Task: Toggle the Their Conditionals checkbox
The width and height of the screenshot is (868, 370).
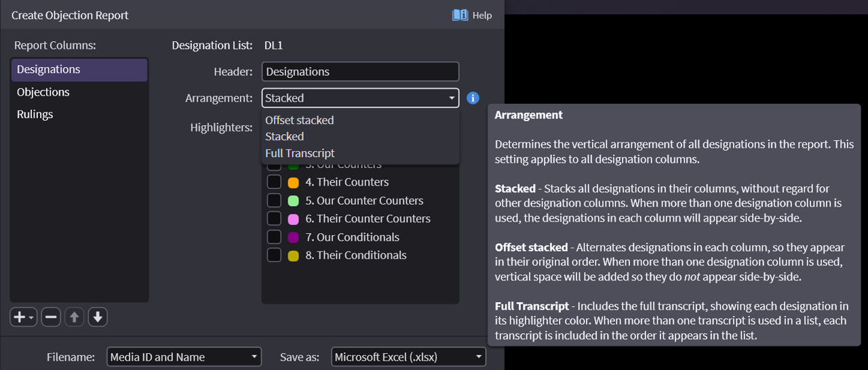Action: (x=274, y=255)
